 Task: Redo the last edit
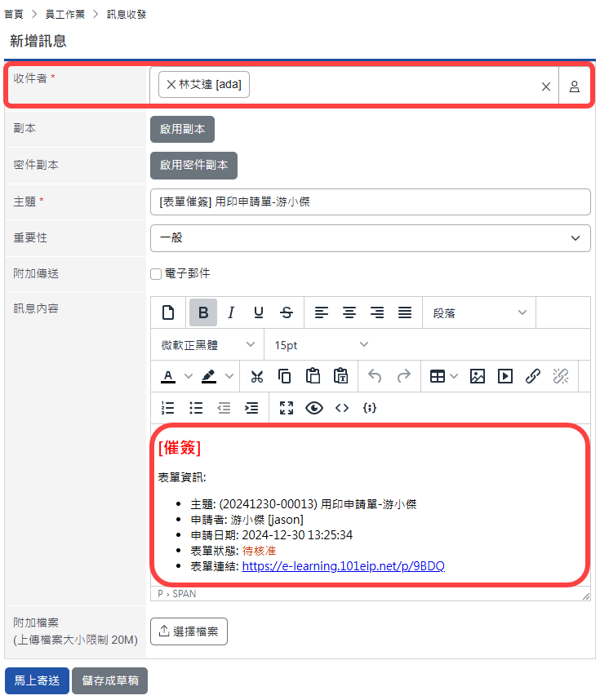click(403, 376)
